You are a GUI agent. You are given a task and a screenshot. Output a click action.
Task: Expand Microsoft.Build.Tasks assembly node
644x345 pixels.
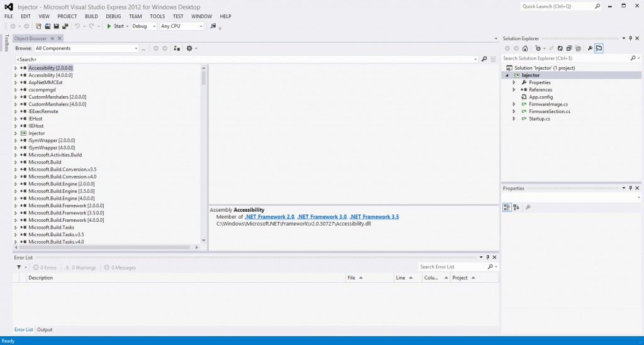point(16,227)
